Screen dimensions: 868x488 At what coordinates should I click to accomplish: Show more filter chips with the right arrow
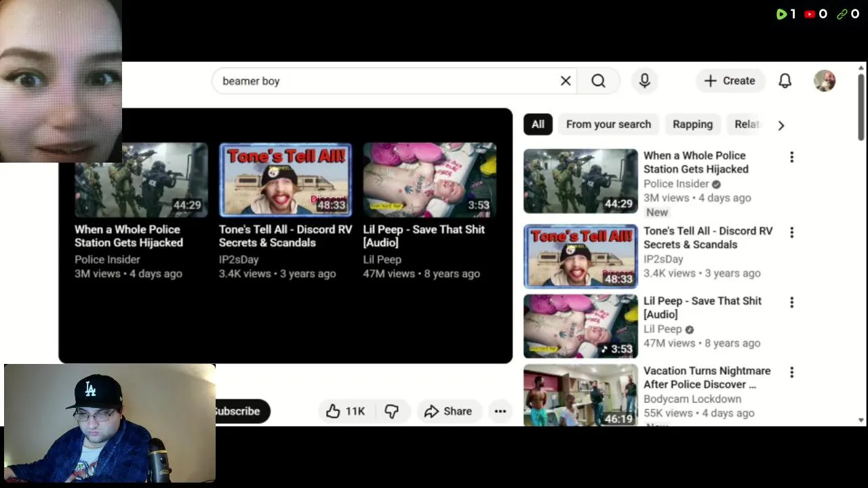(x=781, y=125)
